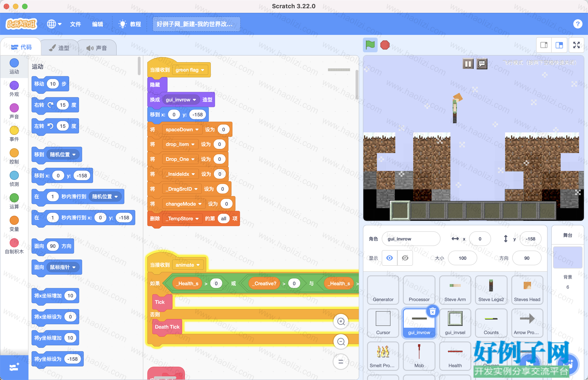Click the sprite direction field
The height and width of the screenshot is (380, 588).
point(527,258)
